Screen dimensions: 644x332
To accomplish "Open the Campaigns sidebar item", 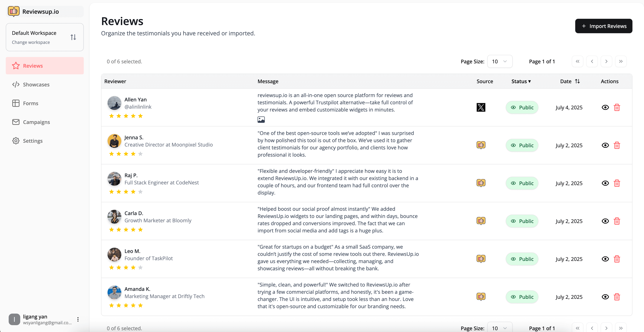I will (45, 122).
